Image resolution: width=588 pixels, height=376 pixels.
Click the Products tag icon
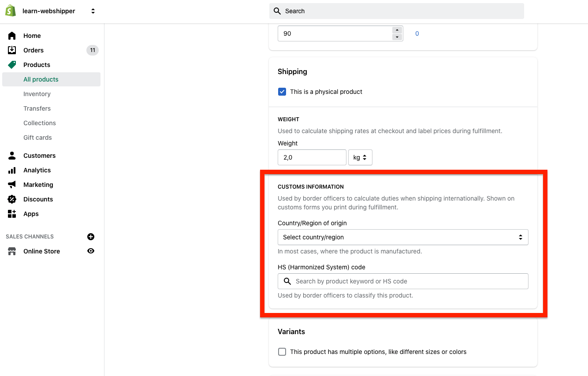[12, 65]
